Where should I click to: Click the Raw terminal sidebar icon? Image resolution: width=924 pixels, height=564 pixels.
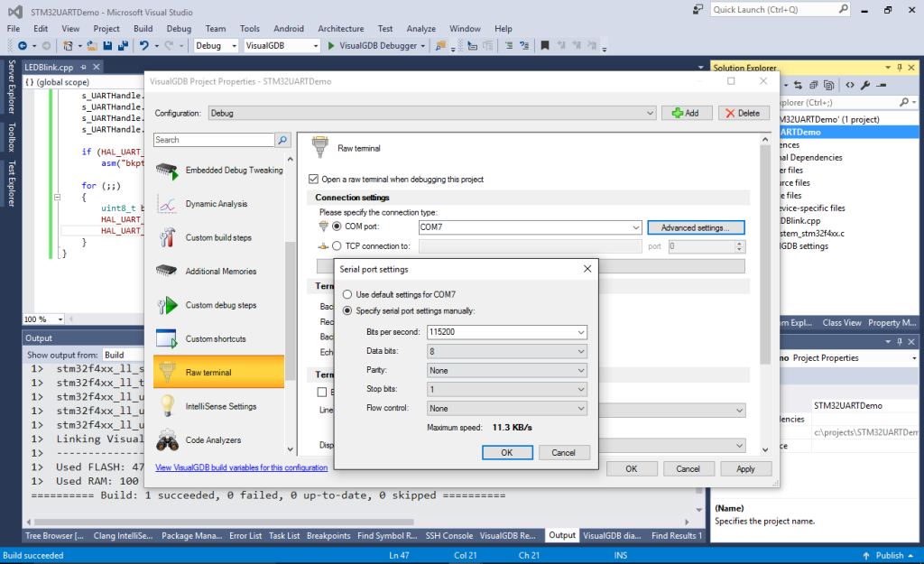pos(167,372)
